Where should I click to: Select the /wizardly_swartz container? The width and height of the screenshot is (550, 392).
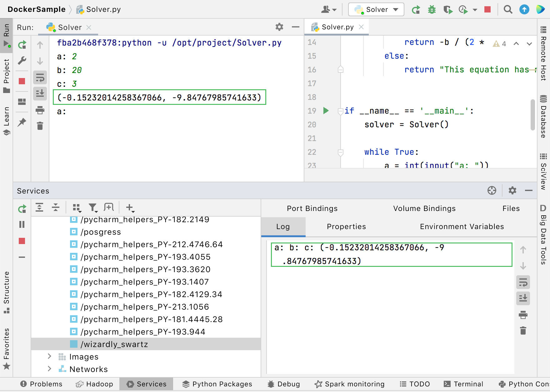pyautogui.click(x=114, y=344)
